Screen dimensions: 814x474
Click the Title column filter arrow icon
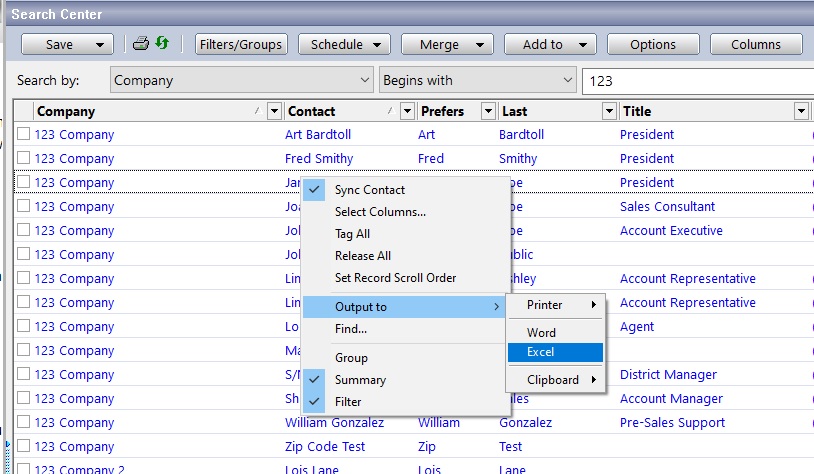click(x=801, y=111)
